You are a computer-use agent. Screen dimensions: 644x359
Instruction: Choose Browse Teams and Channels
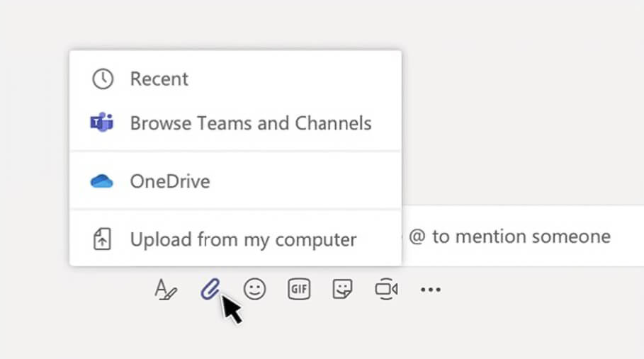point(236,123)
